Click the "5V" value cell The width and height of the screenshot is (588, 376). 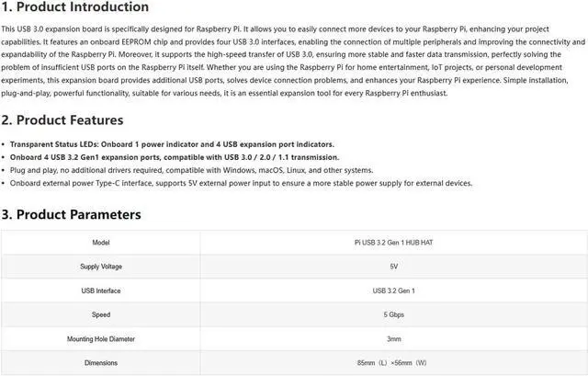[393, 267]
